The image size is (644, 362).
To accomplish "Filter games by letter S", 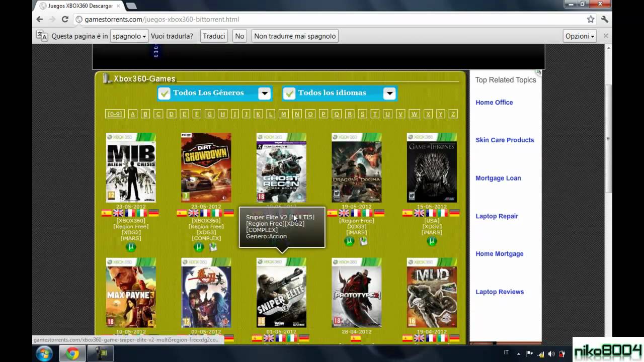I will (362, 114).
